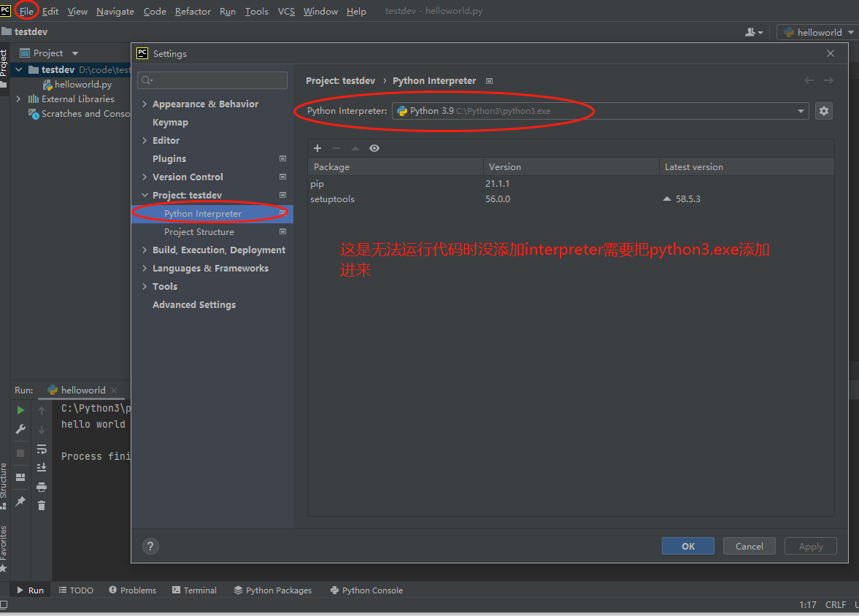Expand Build, Execution, Deployment
The image size is (859, 616).
(x=145, y=250)
